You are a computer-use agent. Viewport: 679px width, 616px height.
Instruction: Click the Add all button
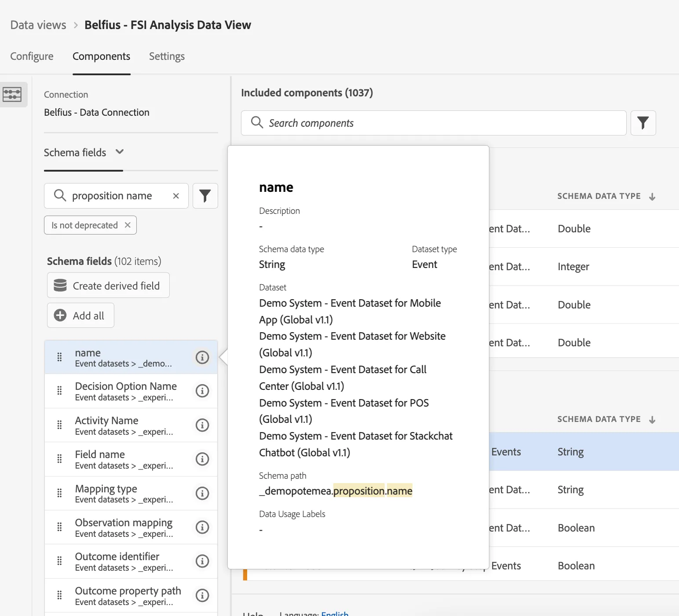tap(80, 315)
